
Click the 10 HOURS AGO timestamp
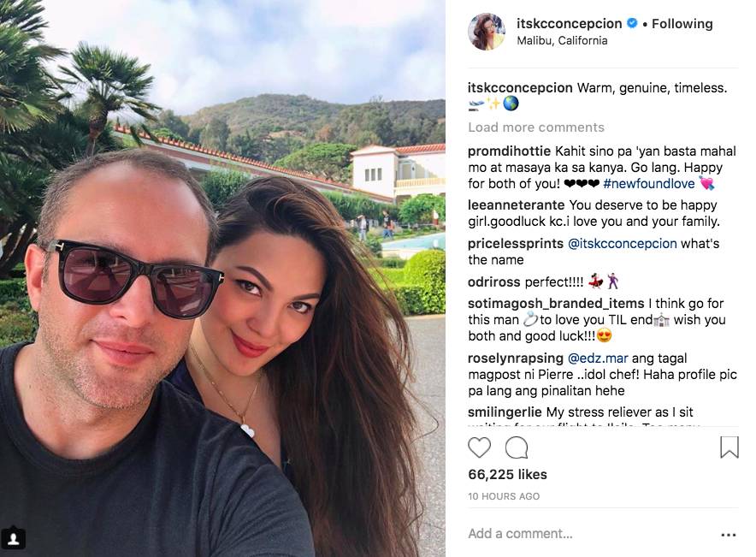click(x=504, y=496)
